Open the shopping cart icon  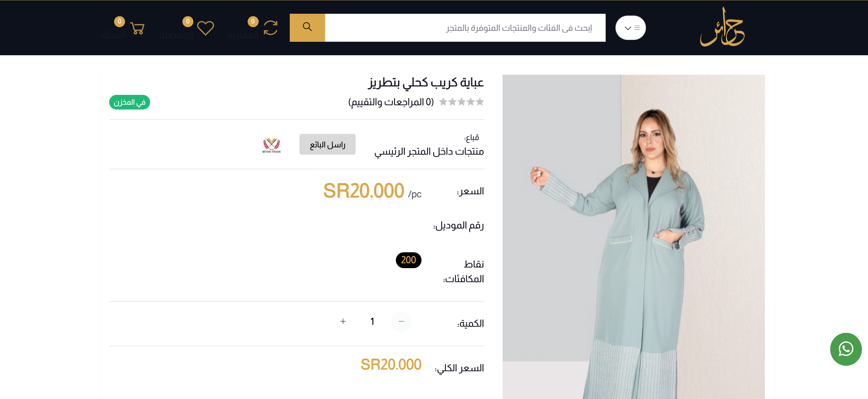137,28
